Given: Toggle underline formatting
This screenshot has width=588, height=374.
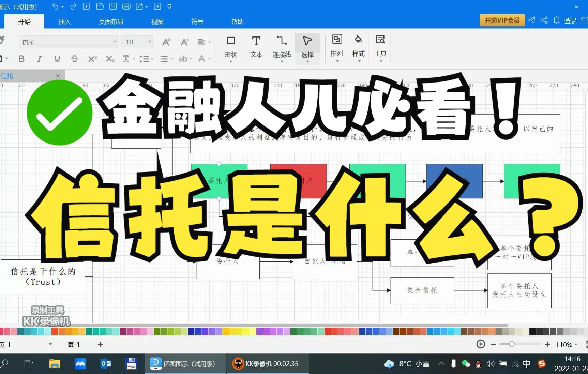Looking at the screenshot, I should (x=57, y=59).
